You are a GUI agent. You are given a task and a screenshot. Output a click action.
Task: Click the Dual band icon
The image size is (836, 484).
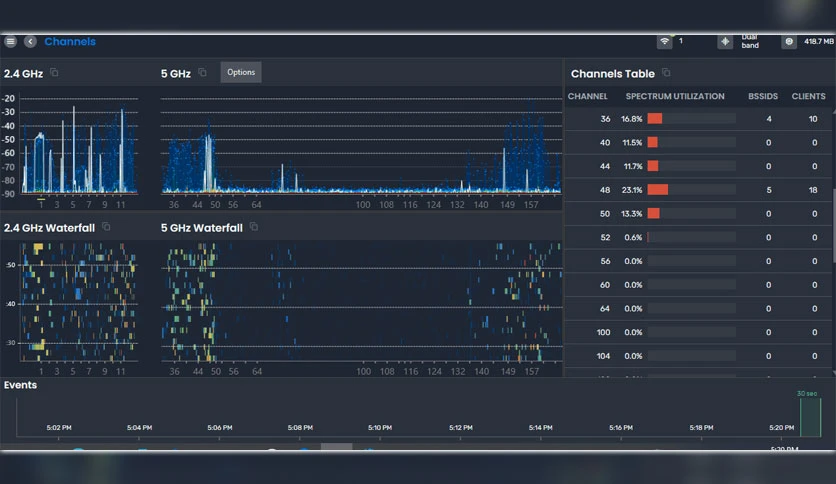click(x=725, y=41)
